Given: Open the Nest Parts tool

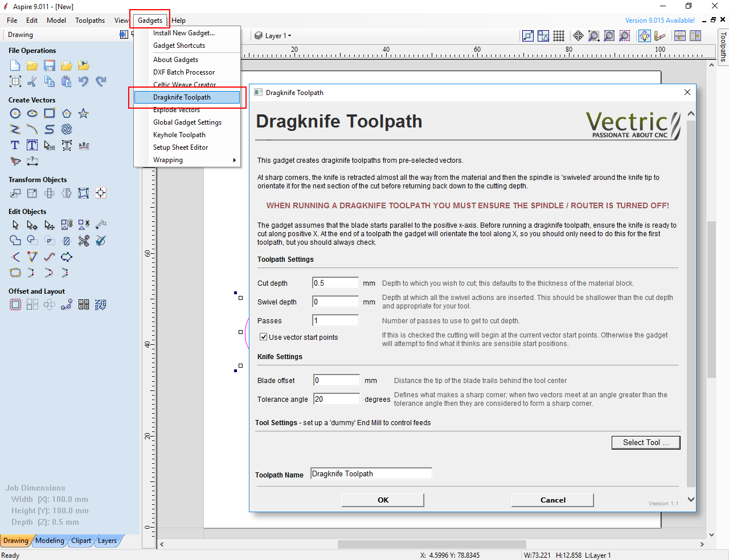Looking at the screenshot, I should [101, 304].
